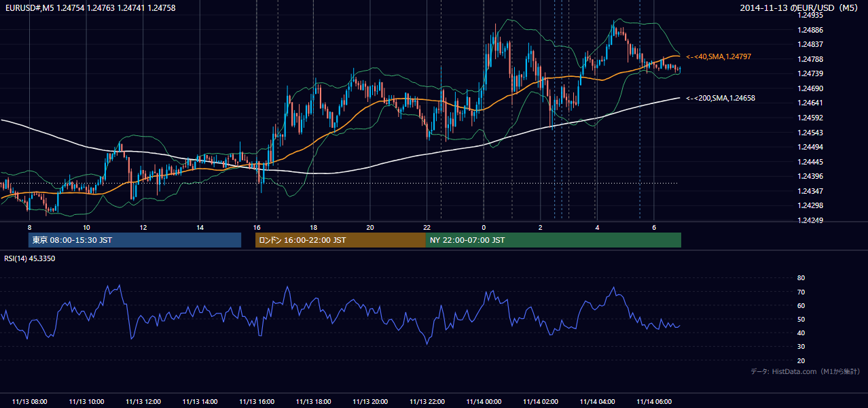Image resolution: width=868 pixels, height=408 pixels.
Task: Click hour tick 8 under price chart
Action: (29, 227)
